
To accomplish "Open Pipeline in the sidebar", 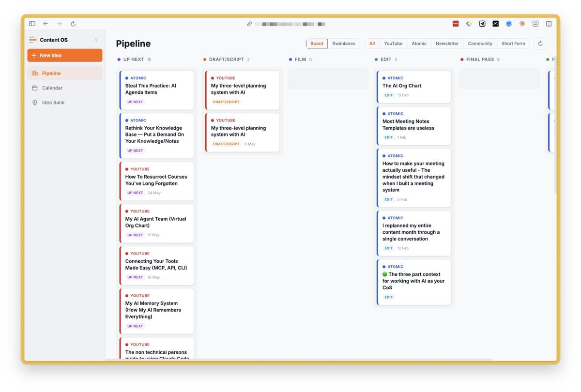I will point(65,73).
